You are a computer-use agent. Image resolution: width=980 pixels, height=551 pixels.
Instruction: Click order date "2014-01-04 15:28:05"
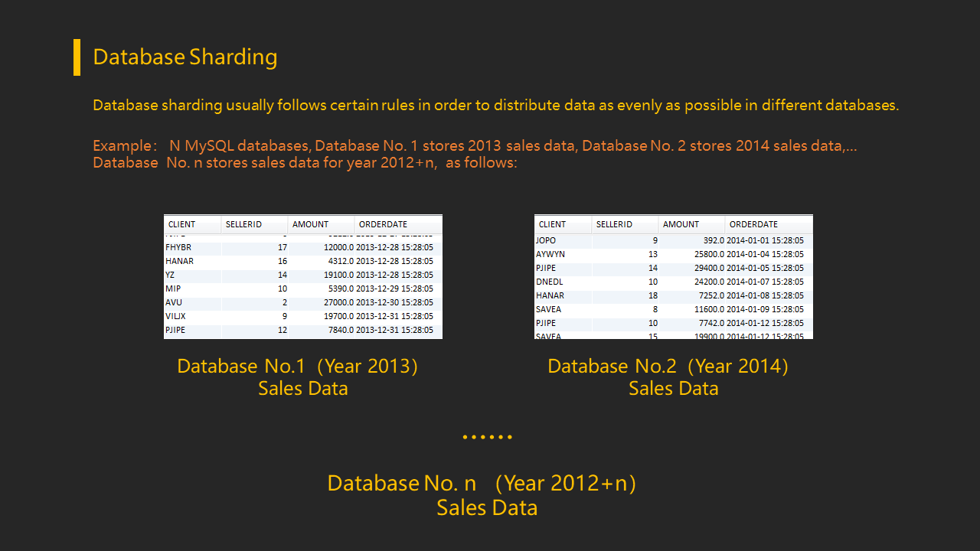coord(765,254)
